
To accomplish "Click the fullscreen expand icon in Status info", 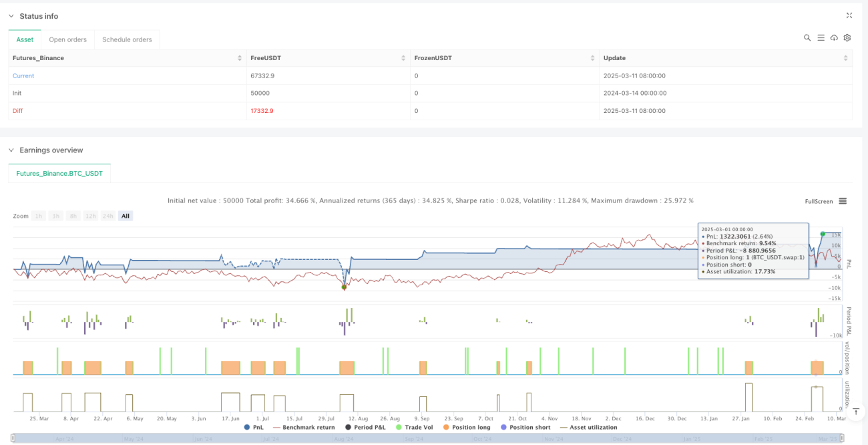I will (x=849, y=15).
